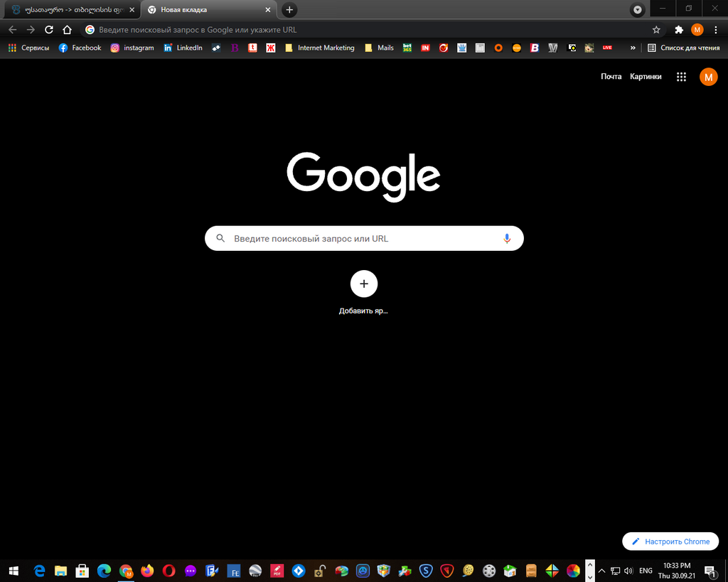Open the Extensions puzzle-piece menu
This screenshot has width=728, height=582.
tap(679, 30)
